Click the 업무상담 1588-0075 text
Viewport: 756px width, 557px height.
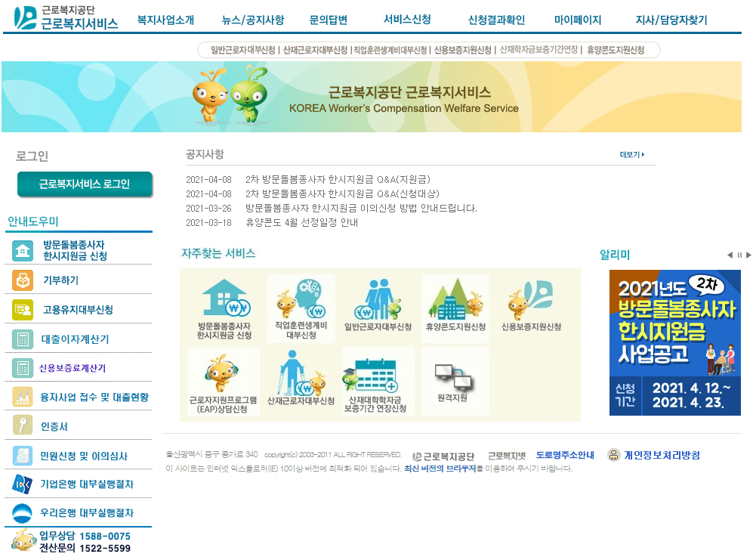click(85, 537)
